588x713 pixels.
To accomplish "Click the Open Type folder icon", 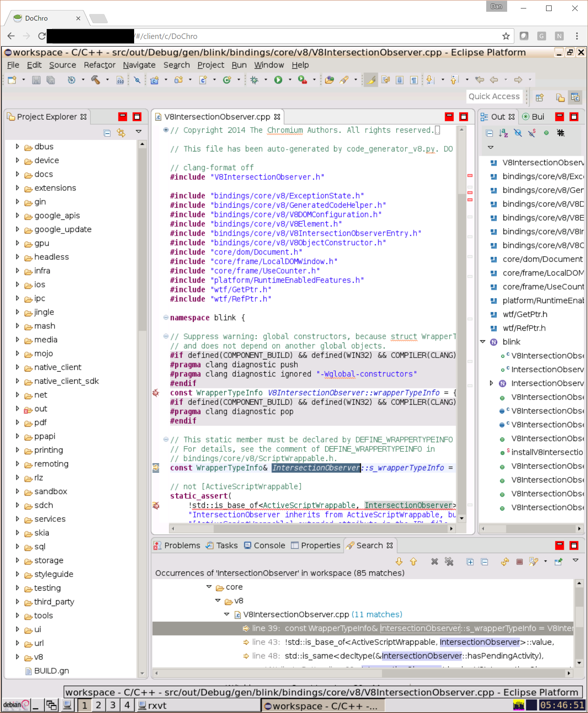I will [330, 80].
